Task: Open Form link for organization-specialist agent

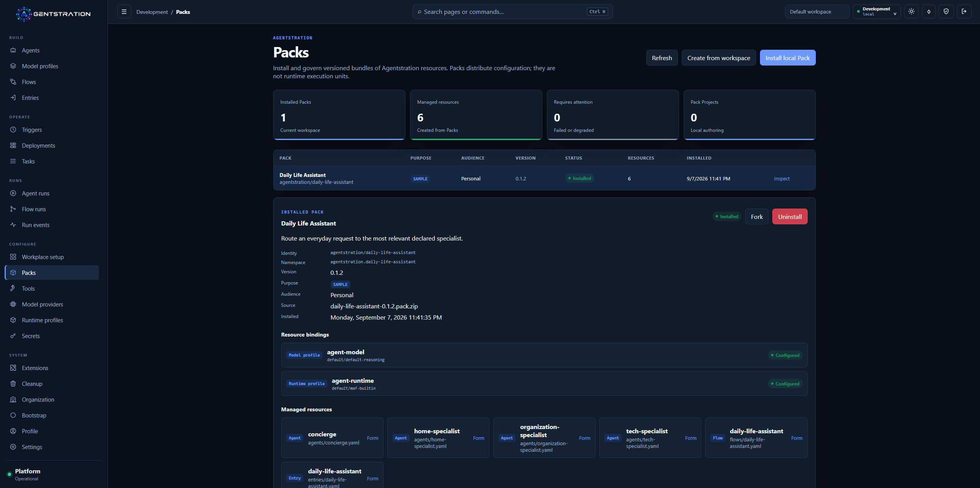Action: click(584, 438)
